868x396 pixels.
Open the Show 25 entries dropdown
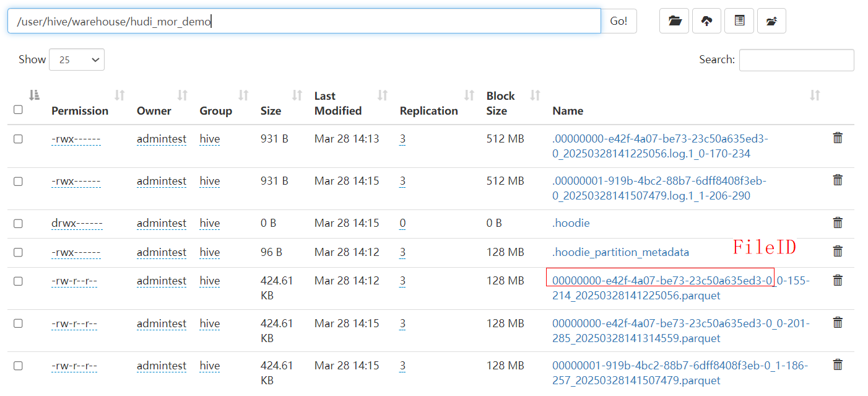click(77, 60)
